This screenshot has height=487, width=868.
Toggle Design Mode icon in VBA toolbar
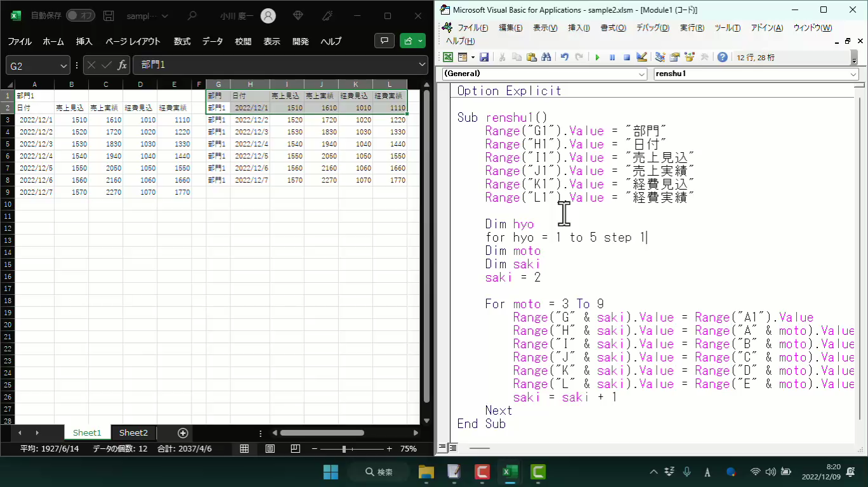[641, 57]
